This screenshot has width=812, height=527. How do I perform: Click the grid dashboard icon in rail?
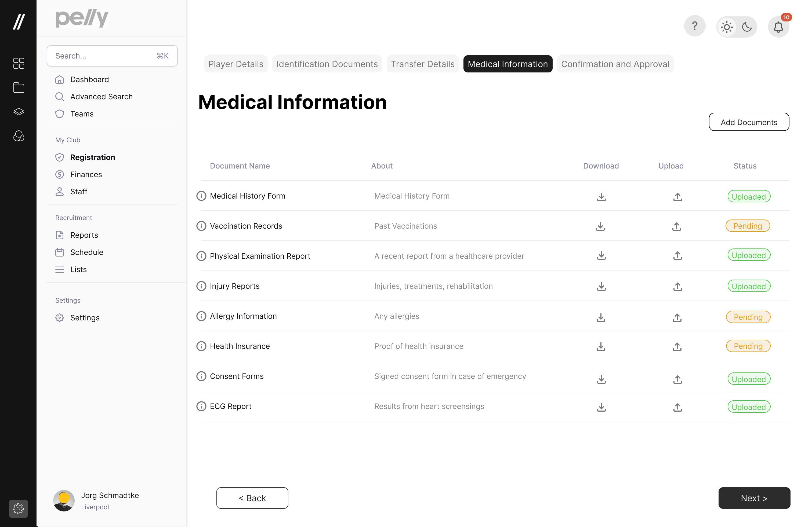tap(19, 63)
